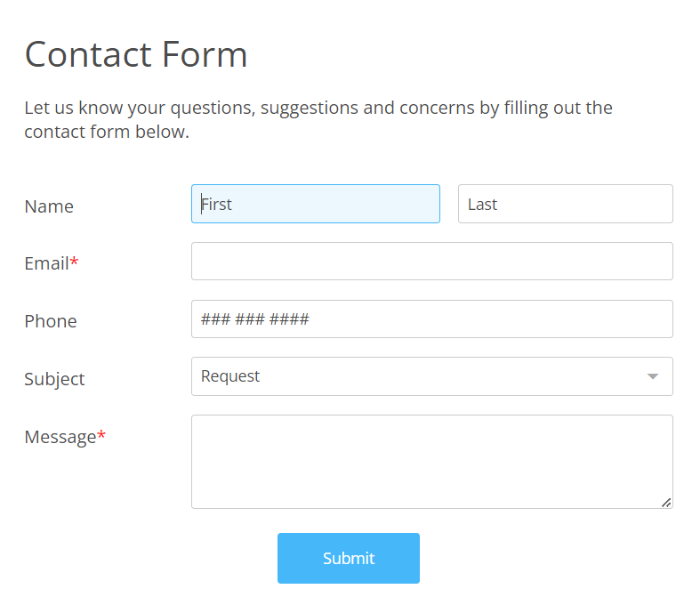Screen dimensions: 700x589
Task: Click the Phone number input field
Action: (x=431, y=319)
